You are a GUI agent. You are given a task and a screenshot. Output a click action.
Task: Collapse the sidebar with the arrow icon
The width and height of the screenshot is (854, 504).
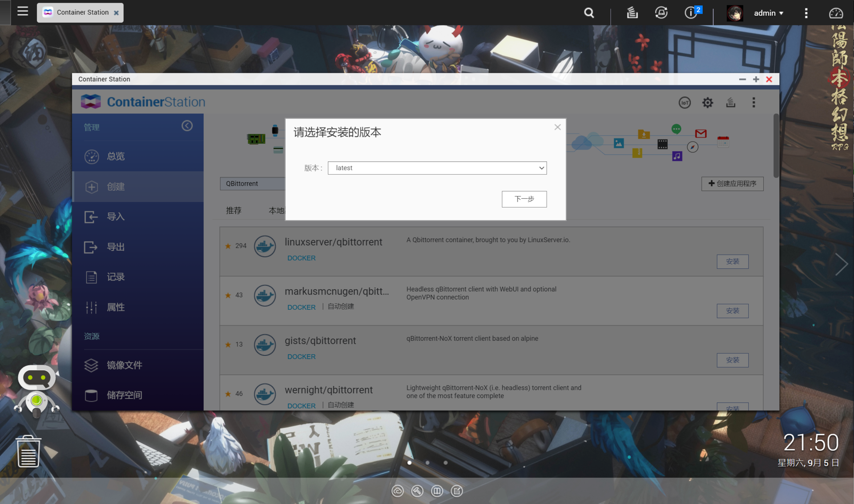[x=187, y=126]
